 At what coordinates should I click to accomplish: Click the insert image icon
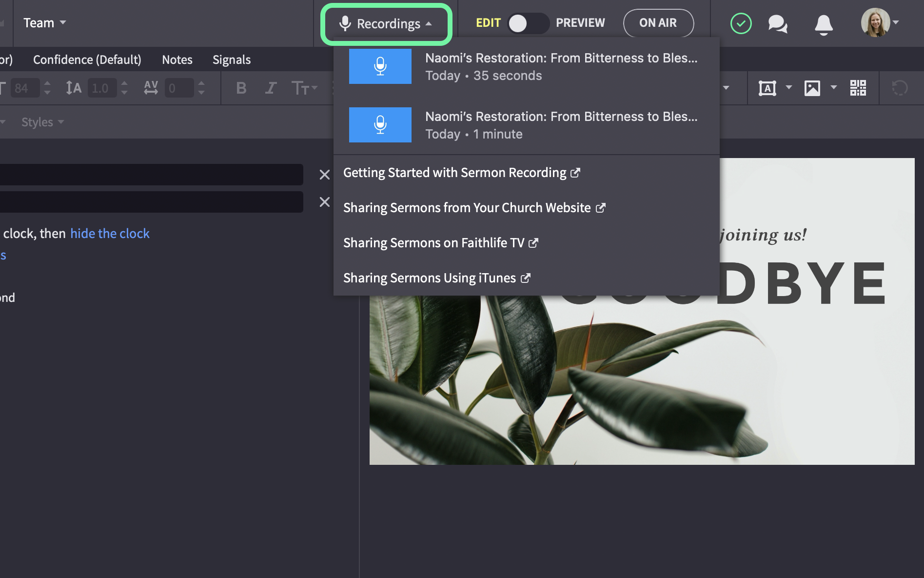click(x=812, y=88)
